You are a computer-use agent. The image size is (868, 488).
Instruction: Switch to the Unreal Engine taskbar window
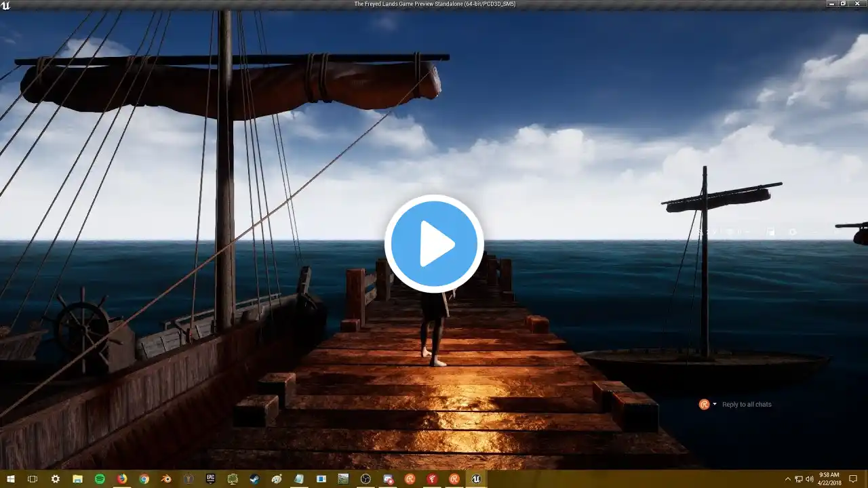click(x=477, y=479)
